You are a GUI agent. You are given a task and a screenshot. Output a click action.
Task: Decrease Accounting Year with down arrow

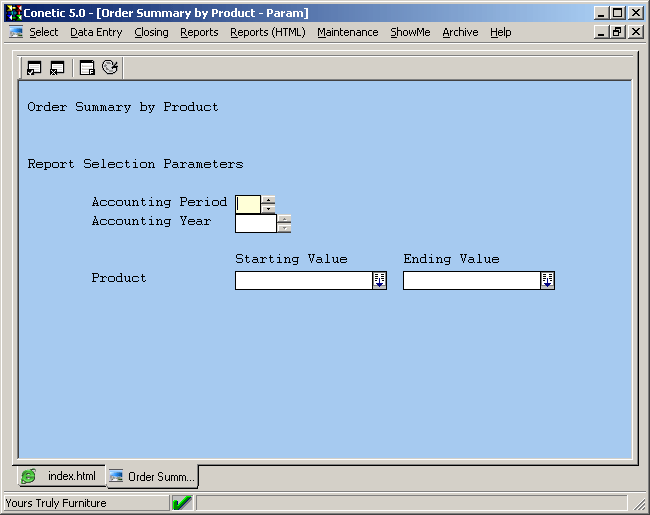[285, 228]
